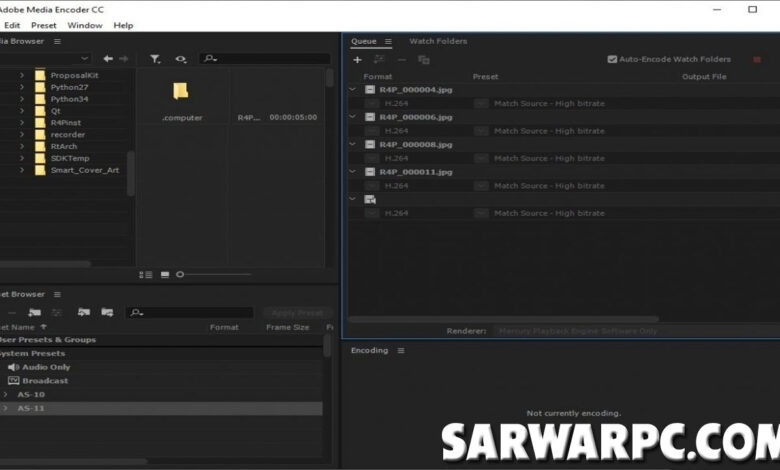
Task: Open the Media Browser file type filter
Action: [x=155, y=59]
